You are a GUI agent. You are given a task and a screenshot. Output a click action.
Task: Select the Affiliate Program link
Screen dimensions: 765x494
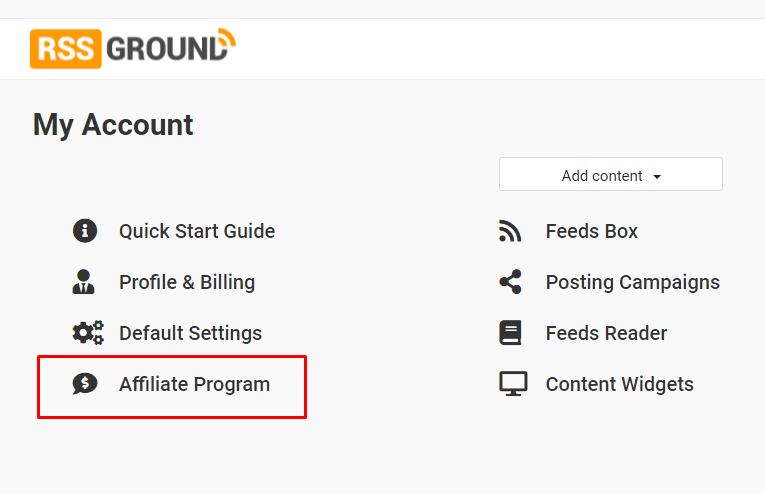tap(195, 385)
